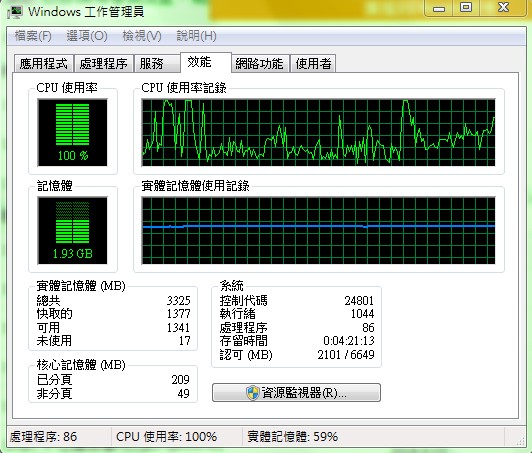Select the 效能 tab
This screenshot has width=532, height=453.
point(206,62)
